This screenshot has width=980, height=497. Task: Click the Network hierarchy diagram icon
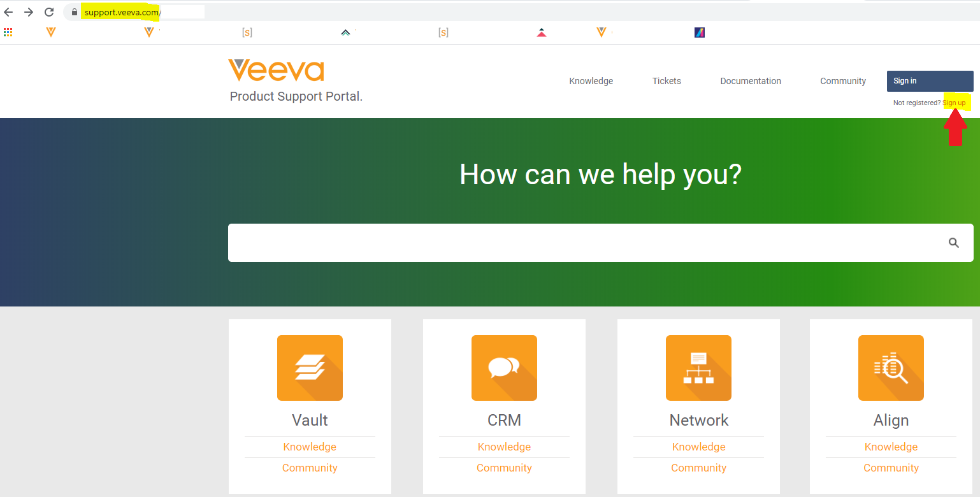pos(698,368)
